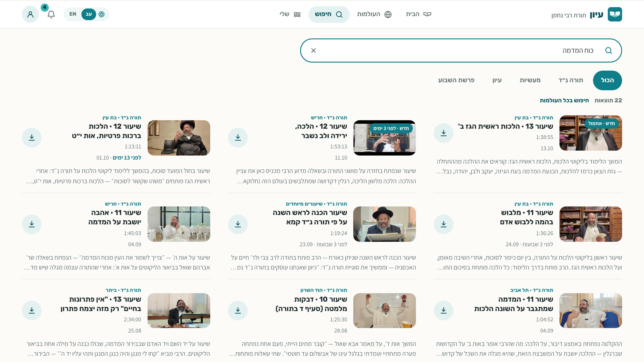Click the עיון book logo icon
Image resolution: width=644 pixels, height=362 pixels.
click(x=615, y=14)
